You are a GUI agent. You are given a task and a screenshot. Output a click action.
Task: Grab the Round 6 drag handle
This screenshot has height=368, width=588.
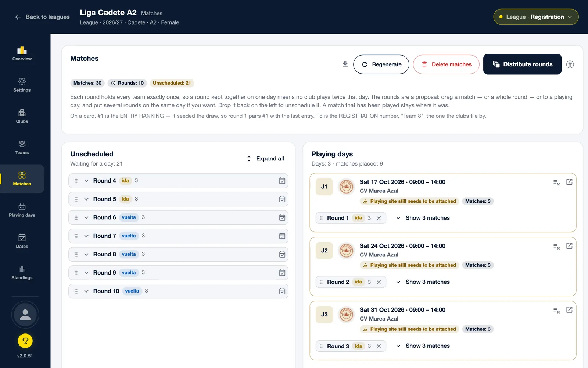(x=76, y=217)
